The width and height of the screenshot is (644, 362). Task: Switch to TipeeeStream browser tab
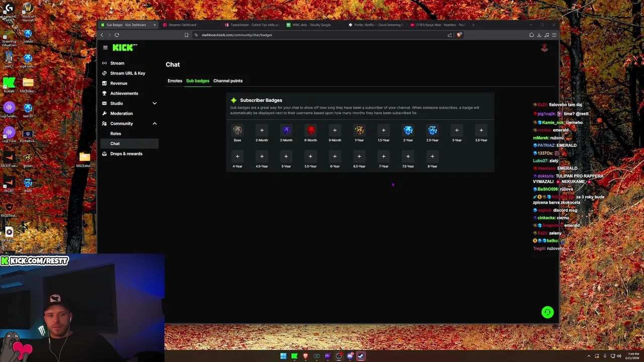pyautogui.click(x=251, y=25)
